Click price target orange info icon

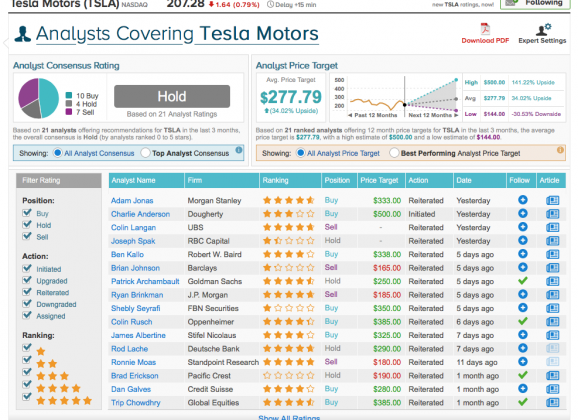coord(560,150)
